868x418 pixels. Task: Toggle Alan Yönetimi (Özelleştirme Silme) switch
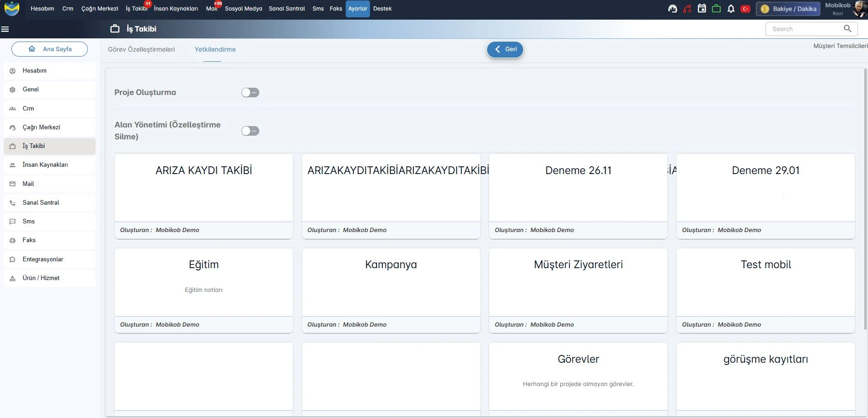pos(250,131)
